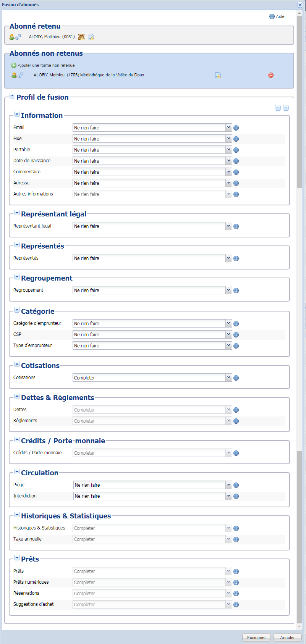This screenshot has height=644, width=306.
Task: Show info for the Dettes field
Action: tap(236, 410)
